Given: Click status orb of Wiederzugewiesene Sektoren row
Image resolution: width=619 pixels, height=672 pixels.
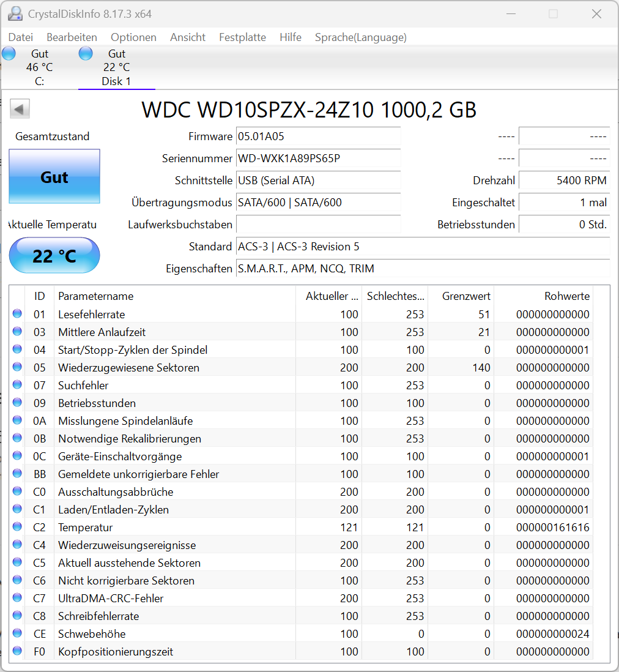Looking at the screenshot, I should point(17,367).
